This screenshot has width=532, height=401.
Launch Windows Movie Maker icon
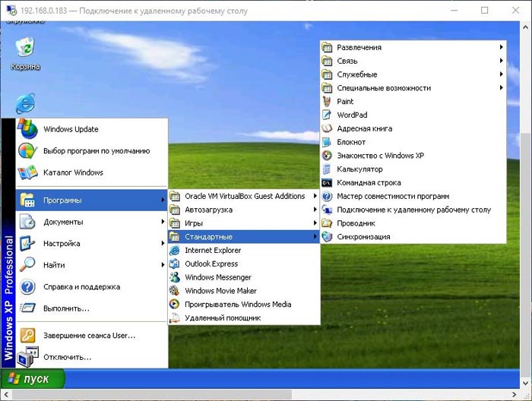pos(174,291)
